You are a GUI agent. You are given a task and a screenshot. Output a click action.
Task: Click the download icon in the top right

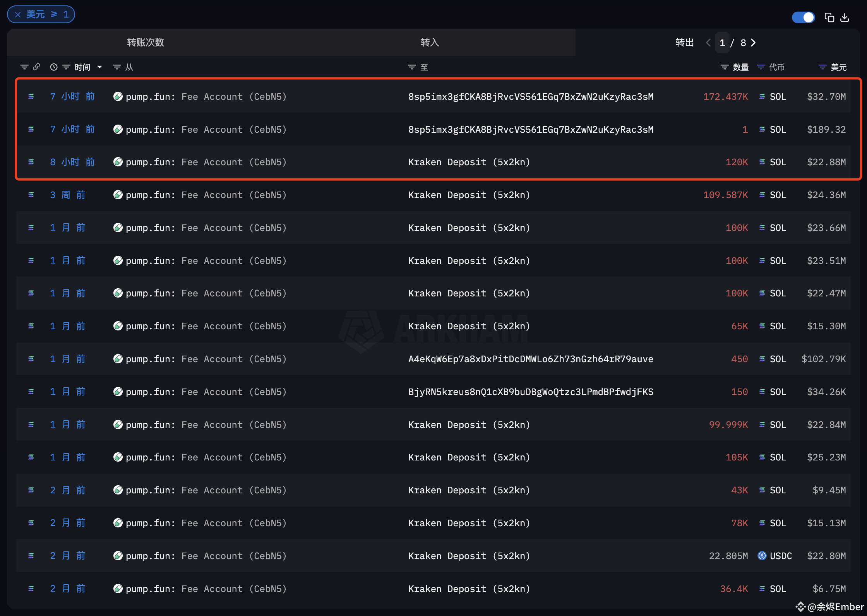845,17
